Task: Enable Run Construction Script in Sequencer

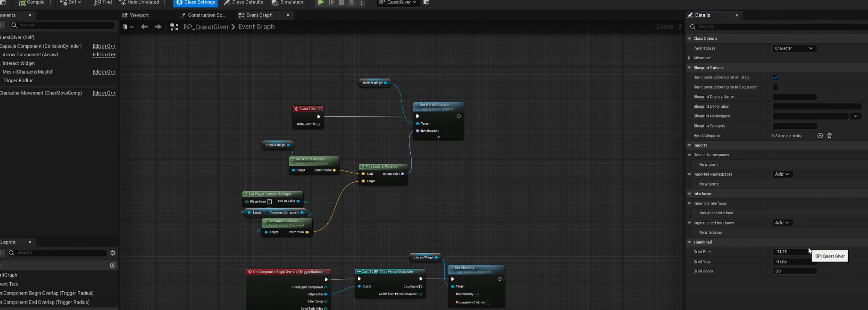Action: [x=775, y=87]
